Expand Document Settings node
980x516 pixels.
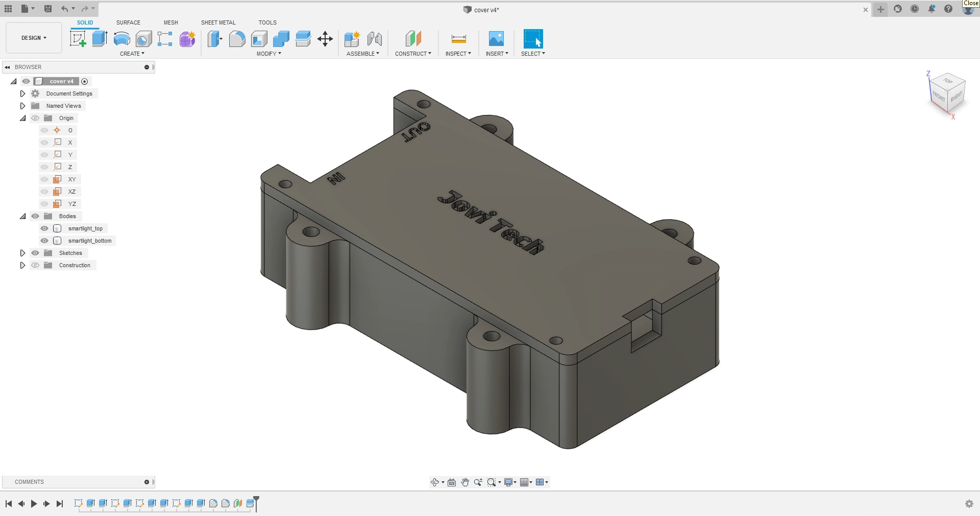point(22,93)
